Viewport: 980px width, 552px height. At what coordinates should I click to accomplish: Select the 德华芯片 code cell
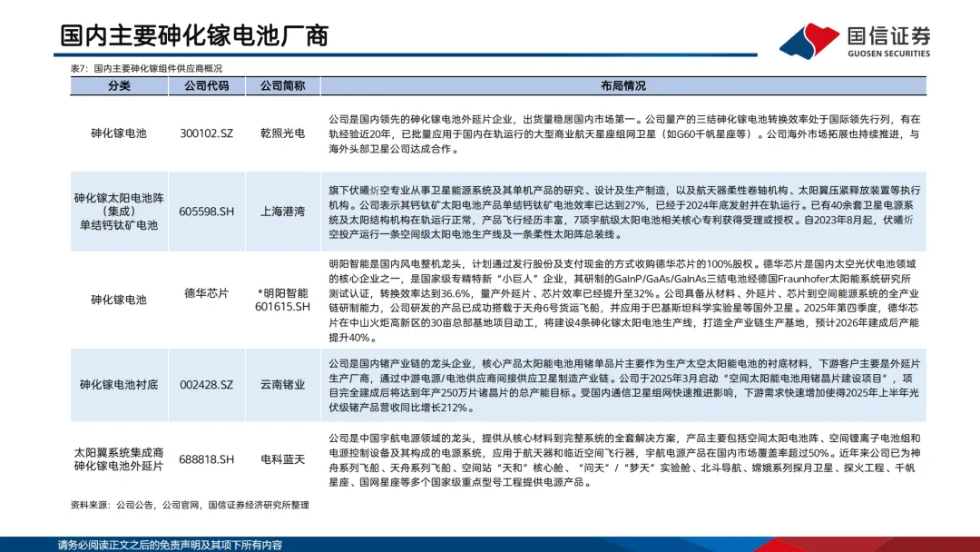pyautogui.click(x=206, y=293)
